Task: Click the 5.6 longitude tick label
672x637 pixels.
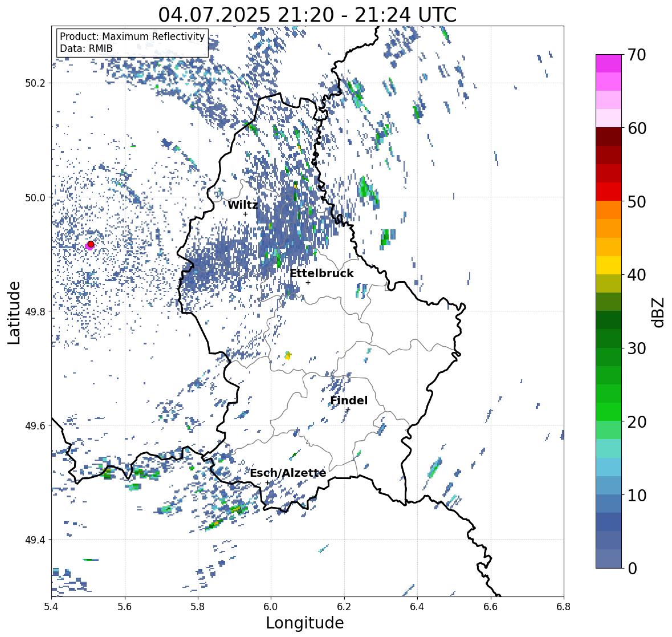Action: (x=125, y=606)
